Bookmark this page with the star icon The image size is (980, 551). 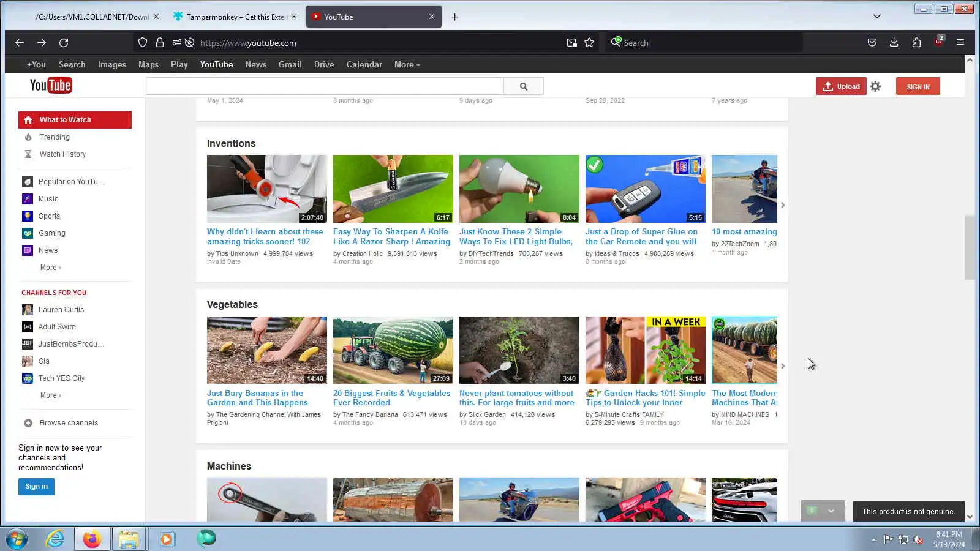pos(589,43)
